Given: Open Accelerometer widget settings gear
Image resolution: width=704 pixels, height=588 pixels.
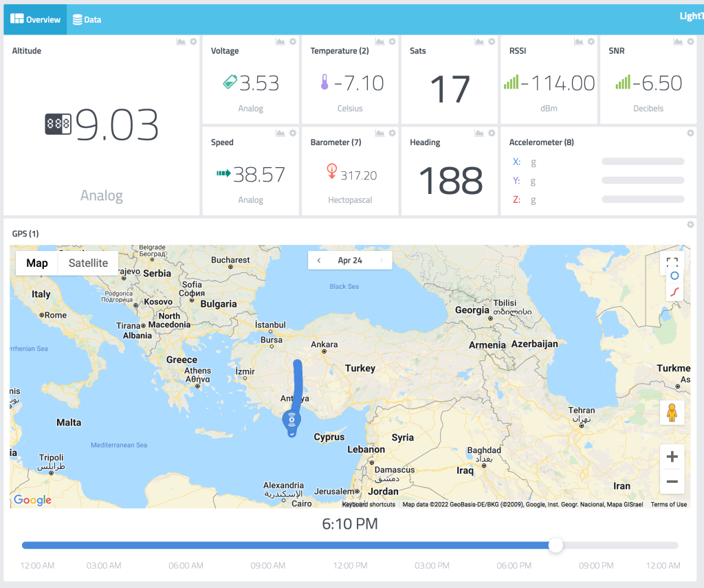Looking at the screenshot, I should 690,133.
